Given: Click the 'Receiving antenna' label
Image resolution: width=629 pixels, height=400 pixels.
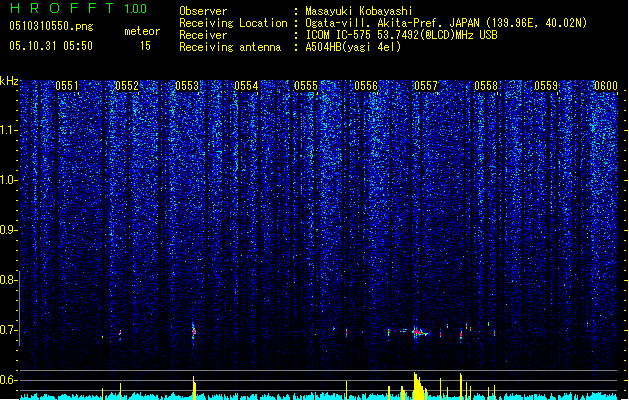Looking at the screenshot, I should pyautogui.click(x=230, y=47).
